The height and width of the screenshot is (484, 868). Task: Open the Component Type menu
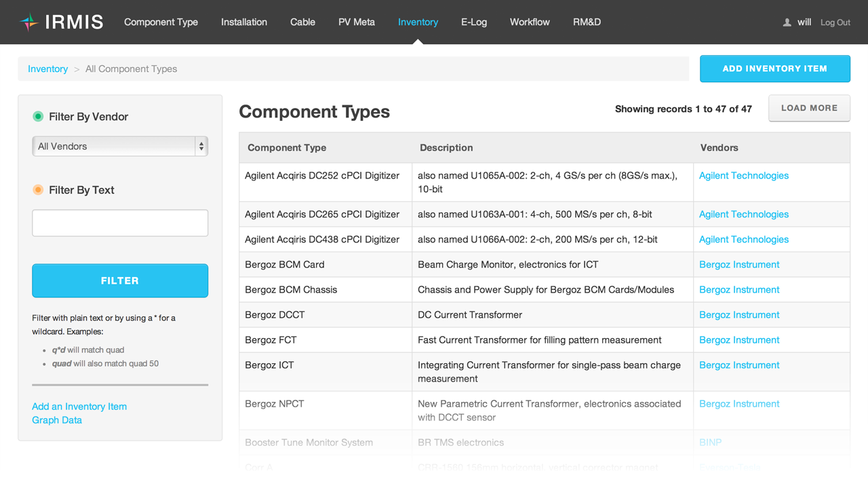point(161,22)
